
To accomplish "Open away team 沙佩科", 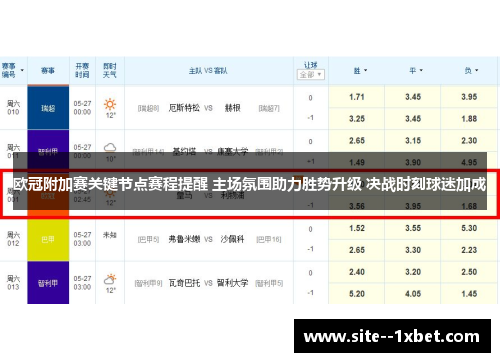I will [232, 239].
